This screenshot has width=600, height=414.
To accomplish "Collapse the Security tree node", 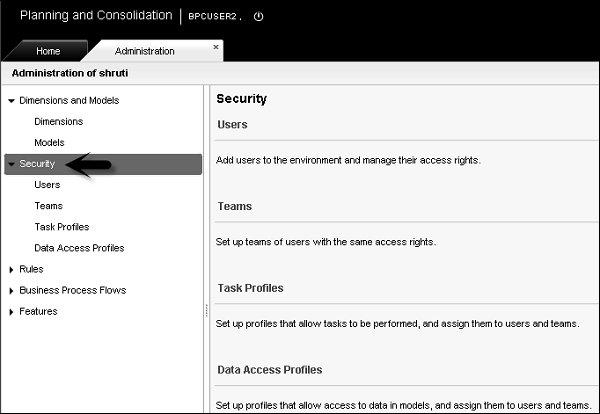I will [11, 164].
